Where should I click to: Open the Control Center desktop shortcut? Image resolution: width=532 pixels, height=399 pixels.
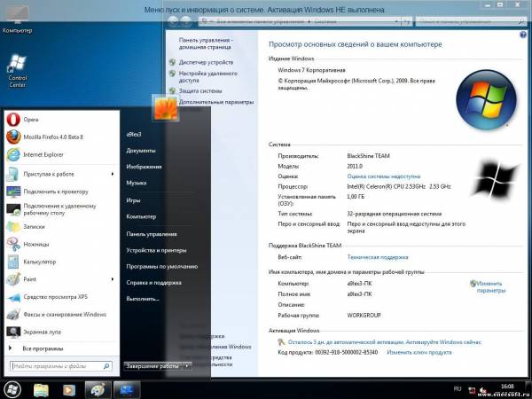pyautogui.click(x=18, y=71)
